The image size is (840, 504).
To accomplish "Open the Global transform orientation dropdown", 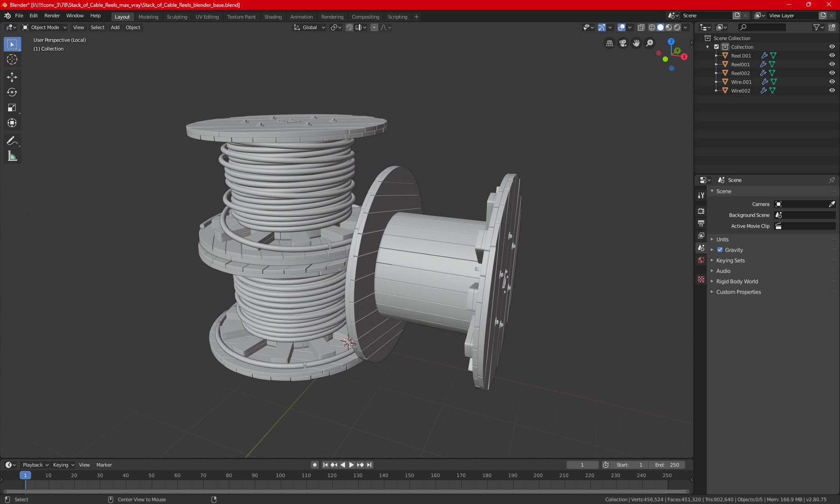I will pyautogui.click(x=309, y=28).
